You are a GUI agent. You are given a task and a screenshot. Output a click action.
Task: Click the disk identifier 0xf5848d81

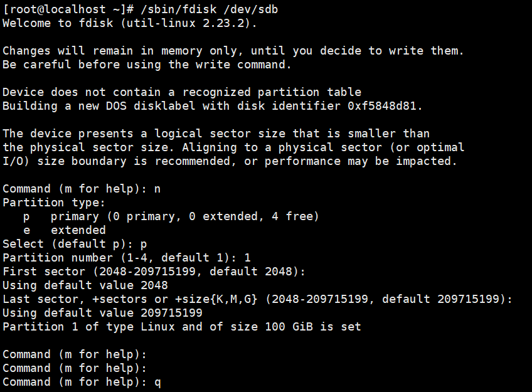pos(381,106)
